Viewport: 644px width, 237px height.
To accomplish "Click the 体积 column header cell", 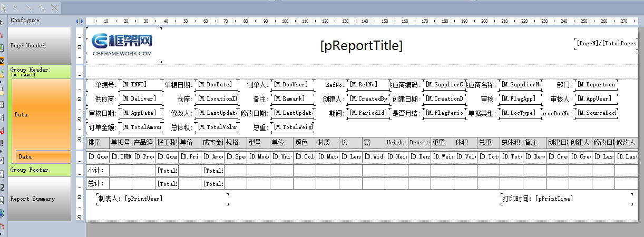I will pos(466,142).
